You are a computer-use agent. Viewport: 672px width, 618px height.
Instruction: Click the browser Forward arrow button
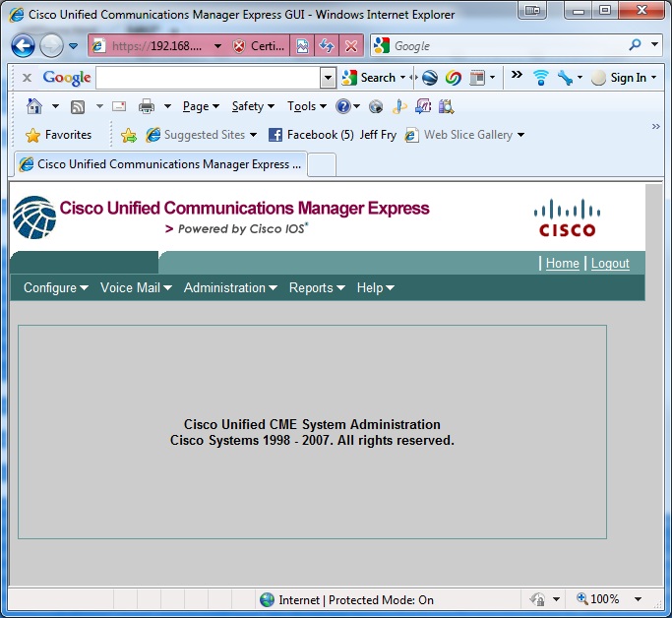point(51,45)
